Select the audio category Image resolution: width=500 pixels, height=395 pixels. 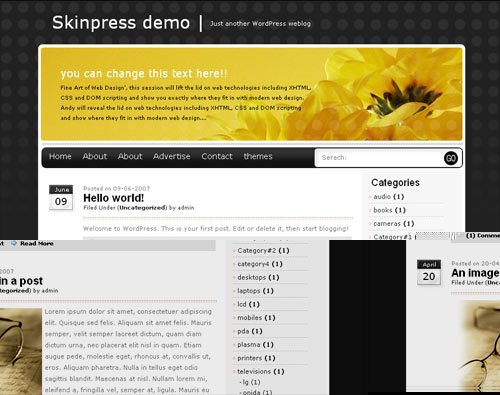click(x=382, y=197)
